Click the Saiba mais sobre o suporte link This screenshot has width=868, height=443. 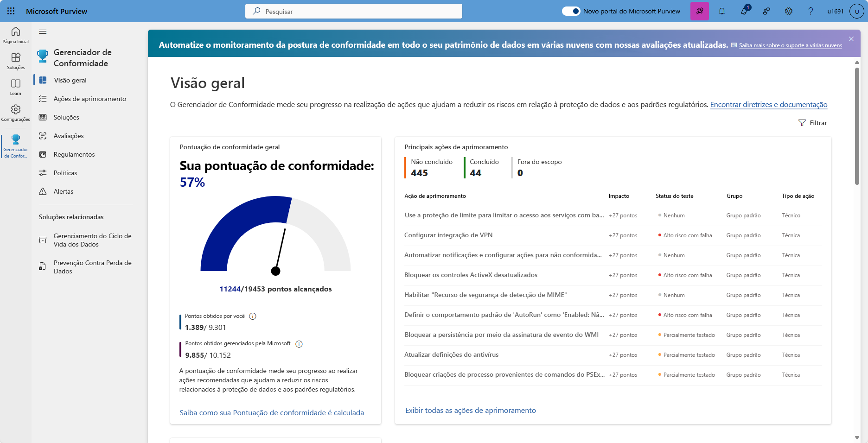(790, 45)
